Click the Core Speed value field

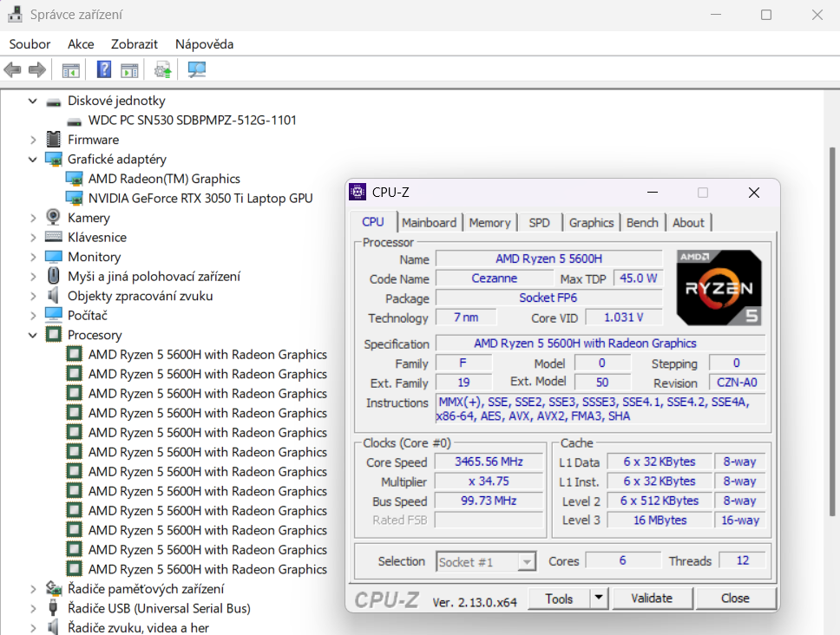489,462
